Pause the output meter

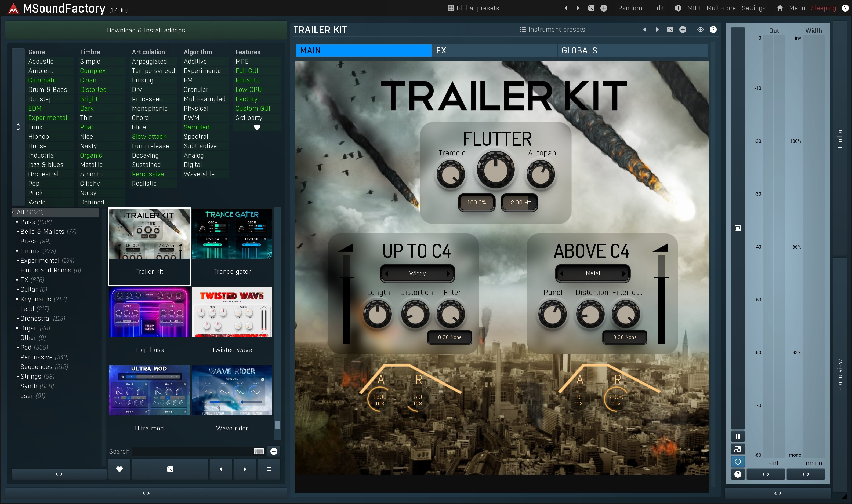[x=738, y=436]
